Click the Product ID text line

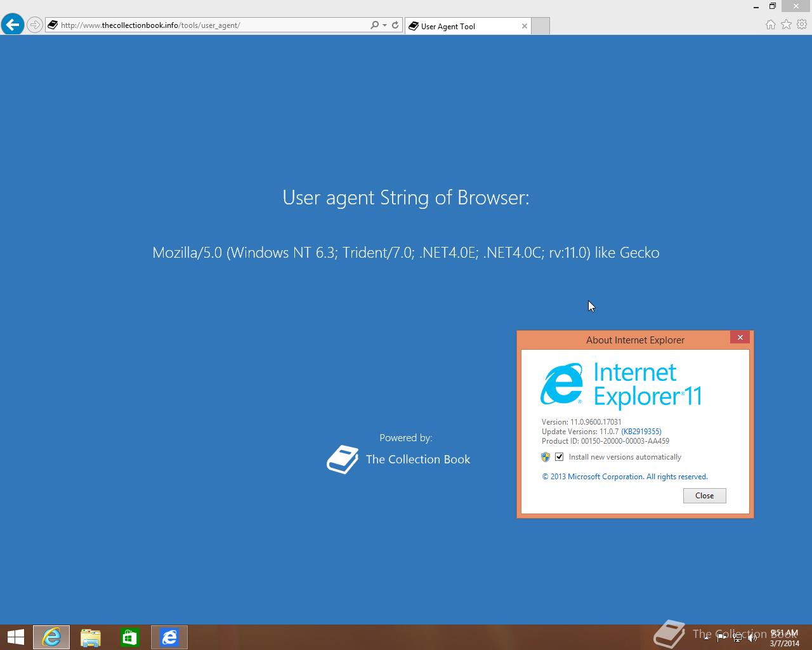pos(605,441)
